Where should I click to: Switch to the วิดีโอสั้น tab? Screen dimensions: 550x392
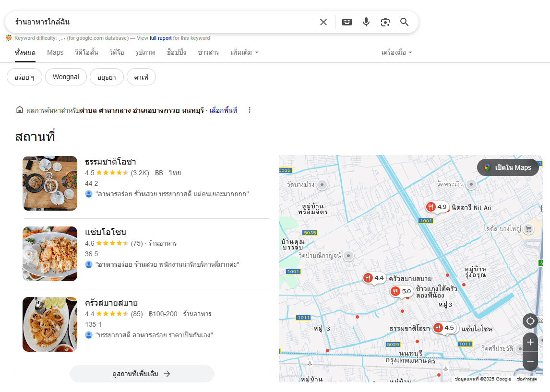pyautogui.click(x=86, y=52)
